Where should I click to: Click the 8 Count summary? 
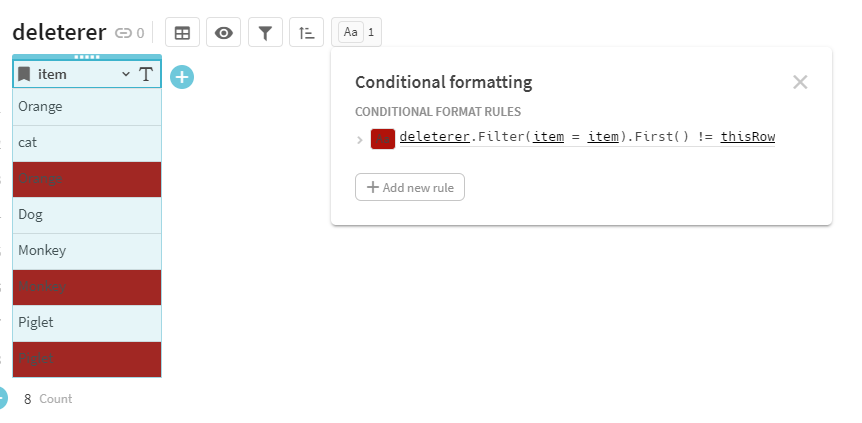click(x=47, y=399)
